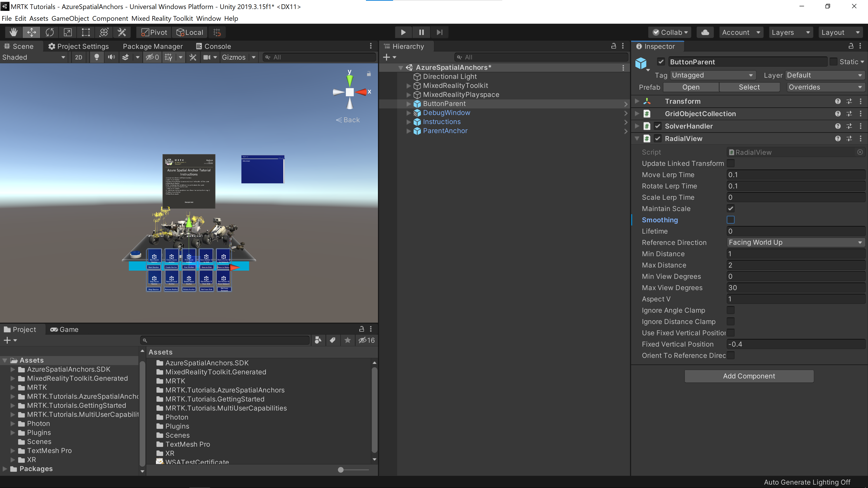The width and height of the screenshot is (868, 488).
Task: Mark ButtonParent as Static
Action: click(x=834, y=62)
